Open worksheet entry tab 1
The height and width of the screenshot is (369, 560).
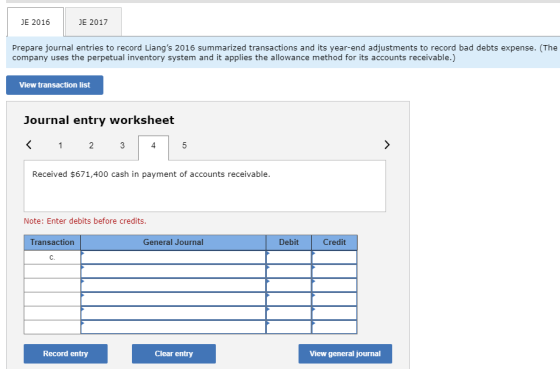point(60,145)
